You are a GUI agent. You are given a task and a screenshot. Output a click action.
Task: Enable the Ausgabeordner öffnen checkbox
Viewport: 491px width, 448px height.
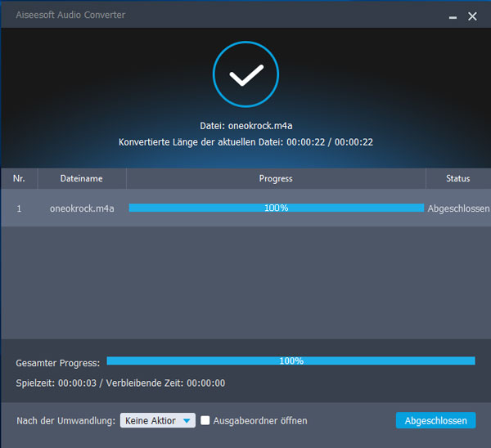click(x=206, y=420)
